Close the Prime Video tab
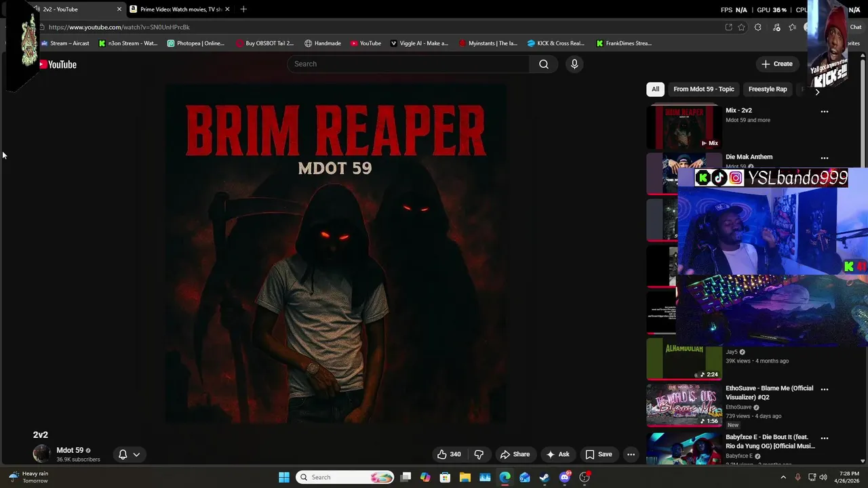Viewport: 868px width, 488px height. pyautogui.click(x=227, y=9)
